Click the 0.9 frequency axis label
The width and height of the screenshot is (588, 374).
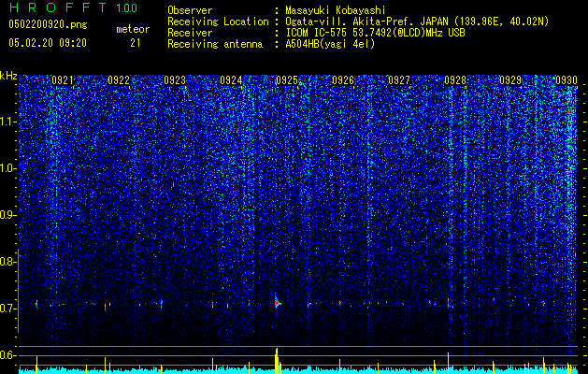pos(8,215)
